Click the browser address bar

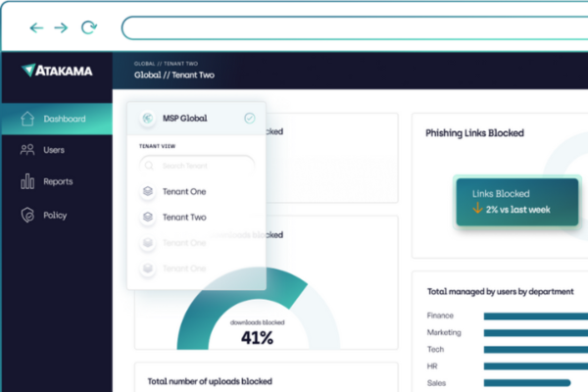(353, 27)
